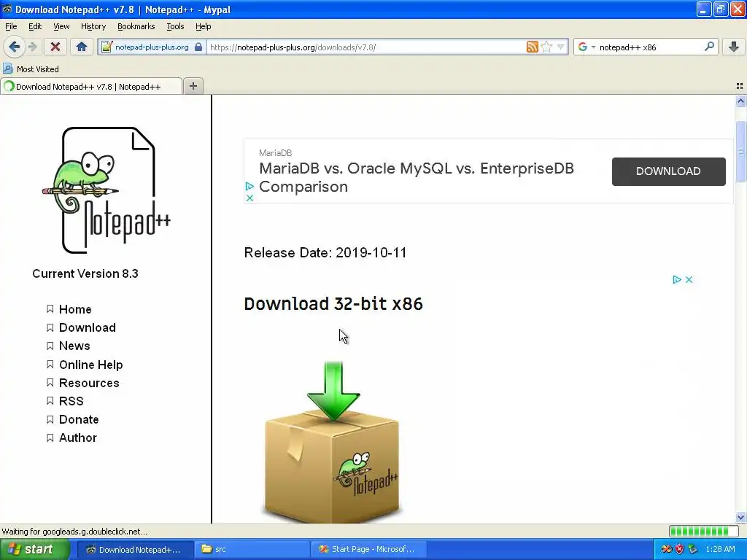Viewport: 747px width, 560px height.
Task: Click the red shield tray icon
Action: (679, 550)
